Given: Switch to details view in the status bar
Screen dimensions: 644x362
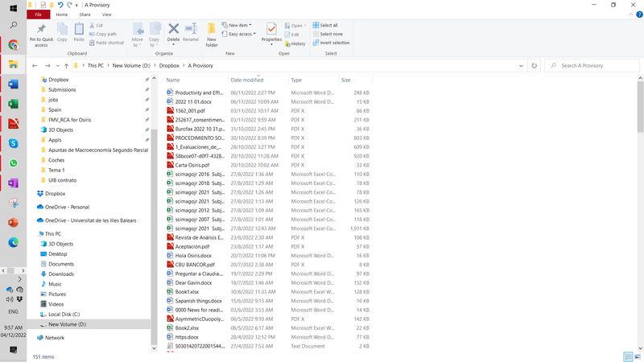Looking at the screenshot, I should pos(627,356).
